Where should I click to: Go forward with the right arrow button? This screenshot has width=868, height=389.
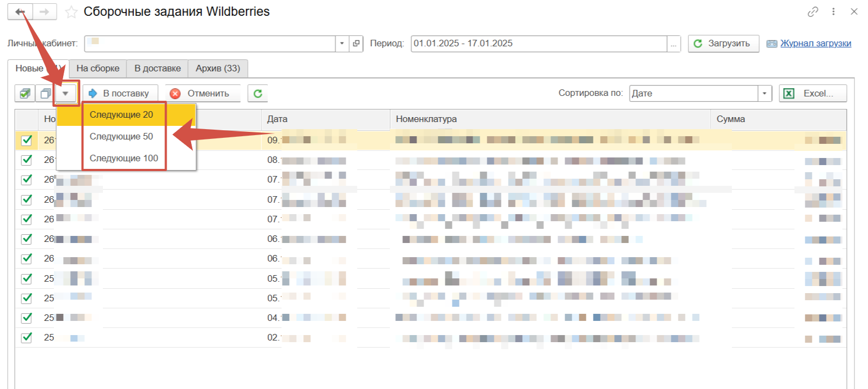(x=45, y=11)
